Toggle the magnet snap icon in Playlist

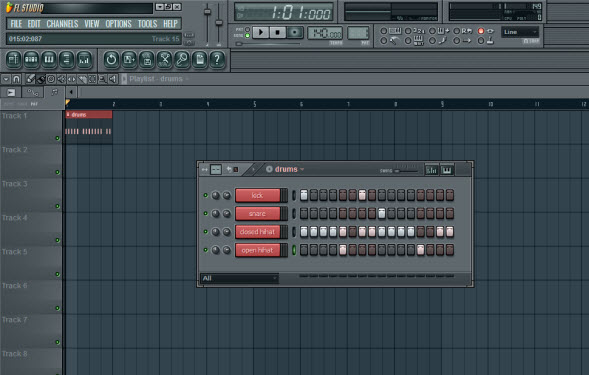[x=16, y=79]
